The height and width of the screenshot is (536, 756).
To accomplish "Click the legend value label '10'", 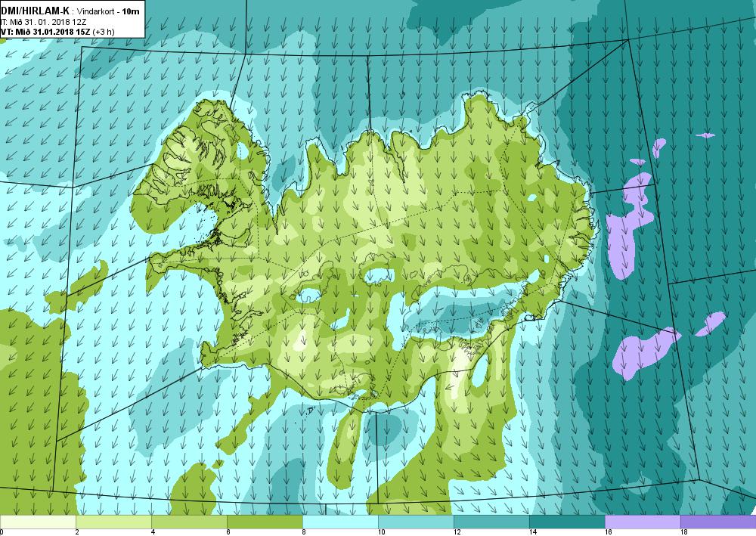I will pos(381,532).
